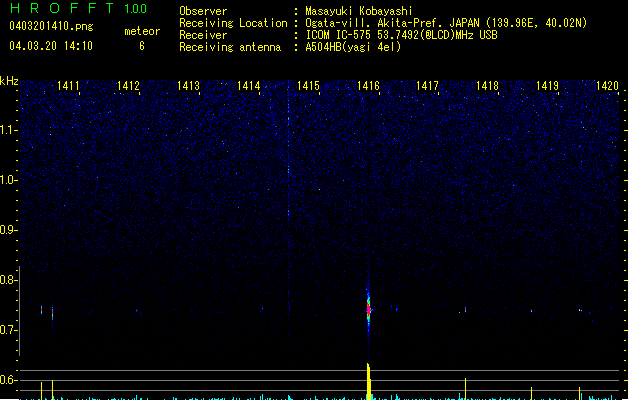Click the yellow power bar after 1417

point(465,388)
